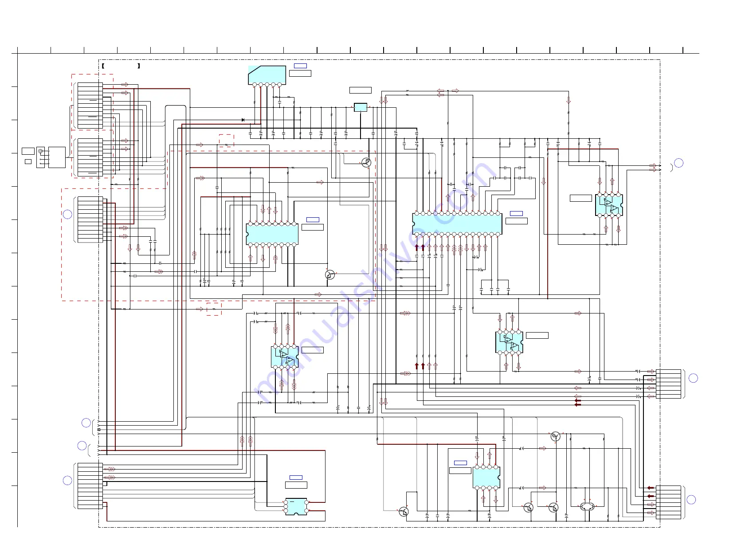Select the dual op-amp IC near the upper-right output
The width and height of the screenshot is (745, 560).
pyautogui.click(x=608, y=205)
